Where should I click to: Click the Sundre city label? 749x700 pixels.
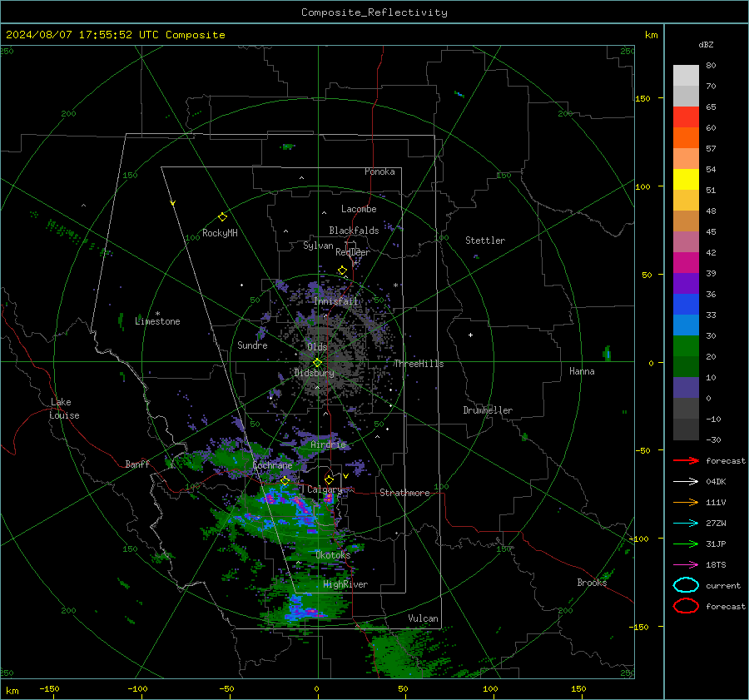[x=252, y=345]
